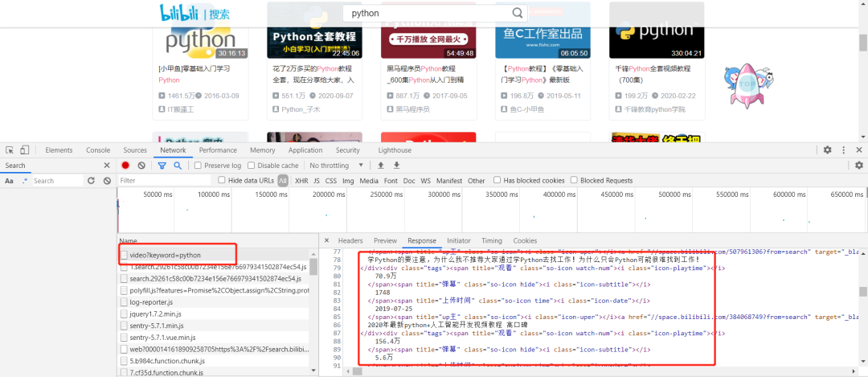Open DevTools customize three-dot menu
The image size is (868, 377).
(844, 150)
